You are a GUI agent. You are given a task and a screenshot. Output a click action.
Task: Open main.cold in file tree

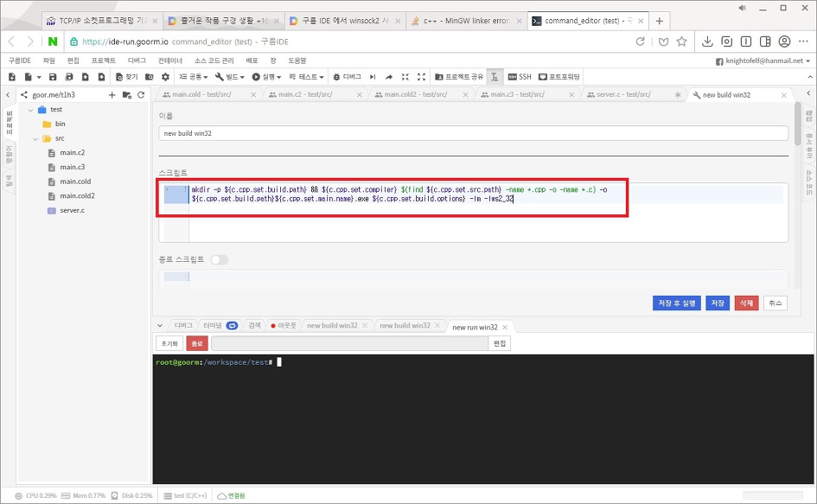pos(75,182)
